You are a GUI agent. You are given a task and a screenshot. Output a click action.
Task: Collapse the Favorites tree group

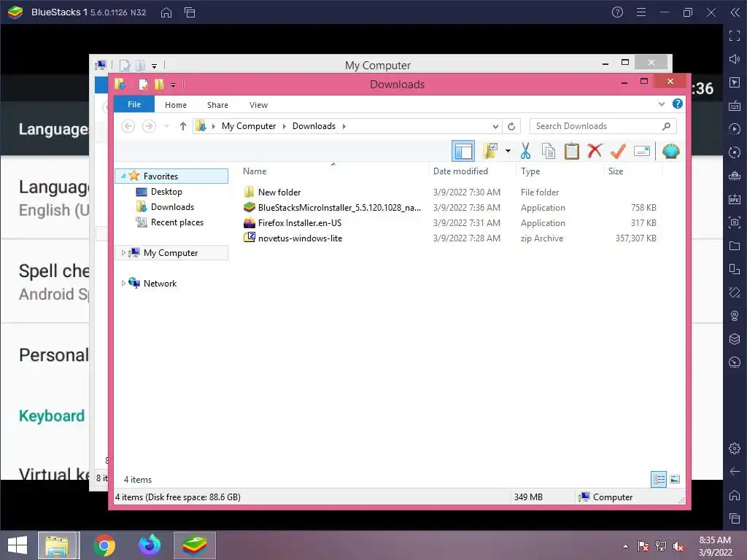[x=123, y=176]
